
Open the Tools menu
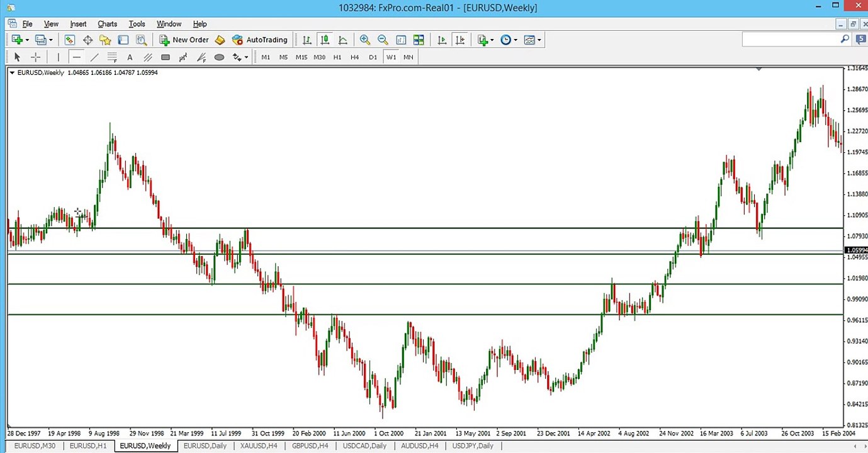[x=137, y=24]
